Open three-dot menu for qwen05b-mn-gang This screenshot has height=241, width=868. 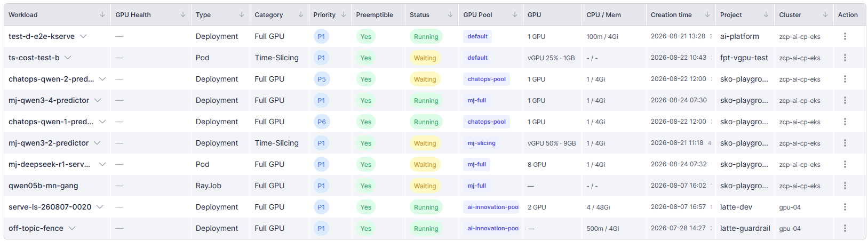point(845,186)
